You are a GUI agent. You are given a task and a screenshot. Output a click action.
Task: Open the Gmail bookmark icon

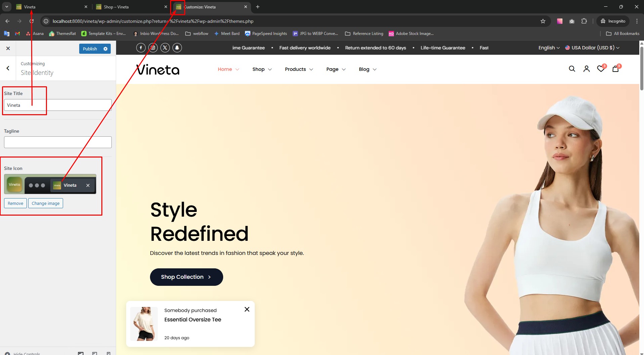17,34
